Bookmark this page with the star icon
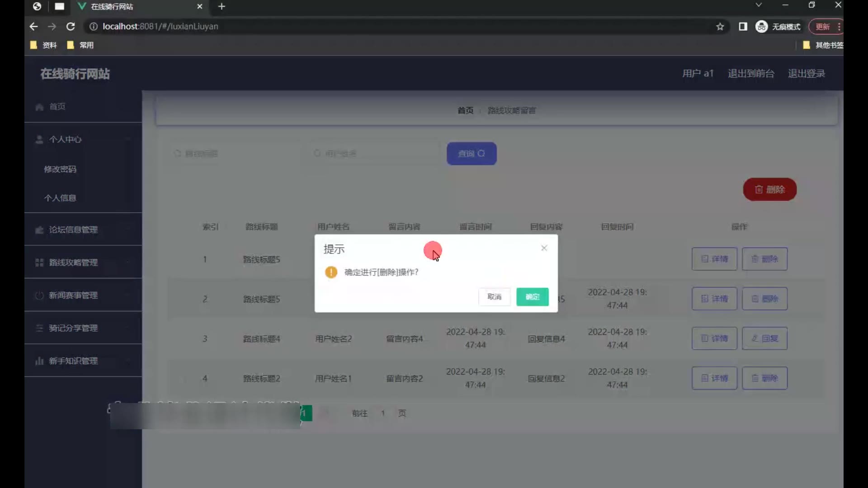This screenshot has width=868, height=488. click(720, 27)
